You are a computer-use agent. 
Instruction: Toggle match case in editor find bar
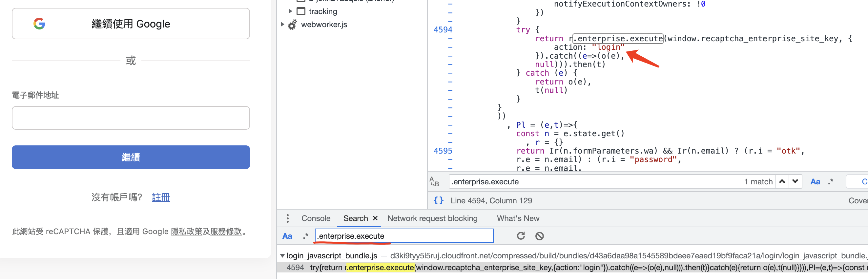click(815, 182)
